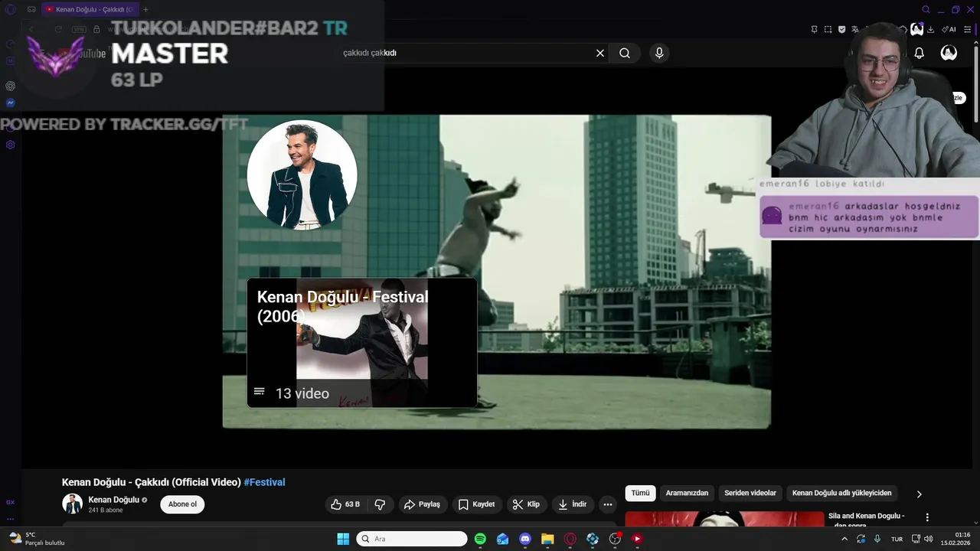Screen dimensions: 980x551
Task: Open Spotify from taskbar
Action: [x=480, y=539]
